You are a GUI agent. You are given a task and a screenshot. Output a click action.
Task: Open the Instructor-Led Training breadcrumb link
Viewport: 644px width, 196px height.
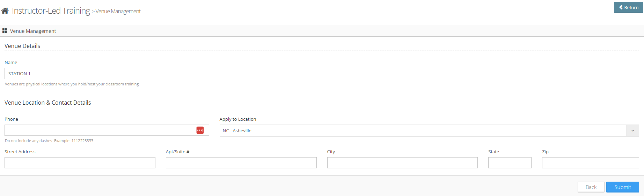[x=51, y=11]
